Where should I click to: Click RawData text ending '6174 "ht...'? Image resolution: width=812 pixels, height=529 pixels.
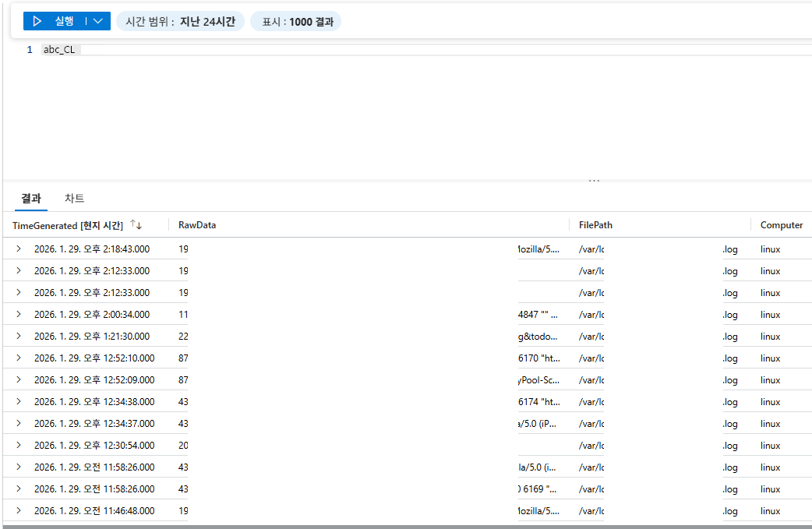tap(538, 401)
